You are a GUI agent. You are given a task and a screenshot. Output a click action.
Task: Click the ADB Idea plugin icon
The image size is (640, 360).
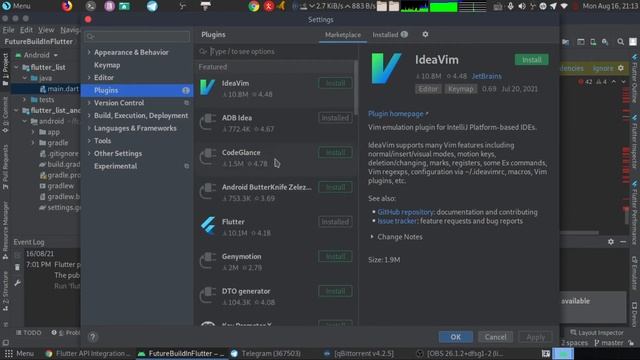tap(208, 122)
